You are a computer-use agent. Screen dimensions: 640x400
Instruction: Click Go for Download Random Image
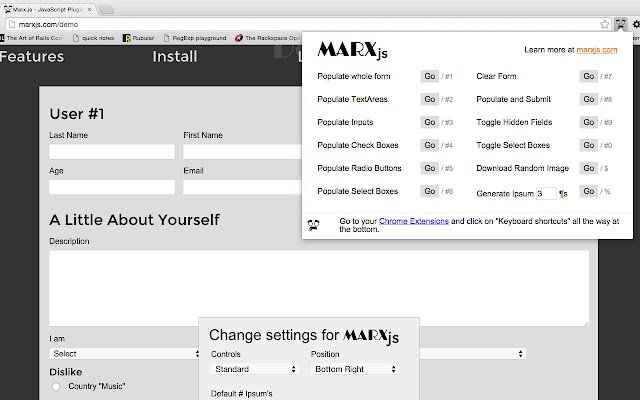589,168
